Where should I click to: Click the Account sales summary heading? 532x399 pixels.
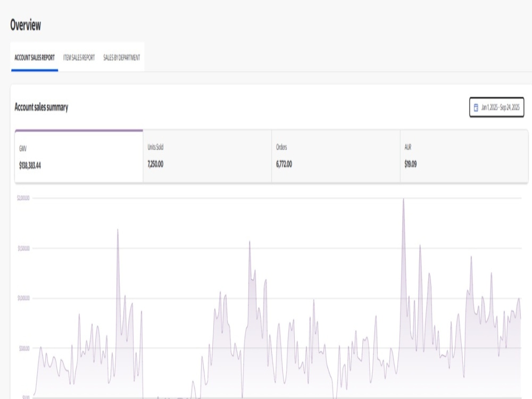41,107
